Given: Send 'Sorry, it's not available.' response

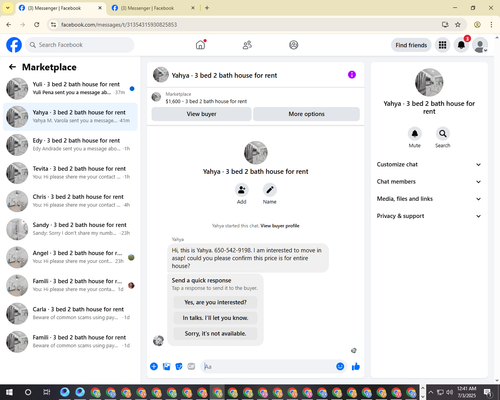Looking at the screenshot, I should tap(215, 333).
